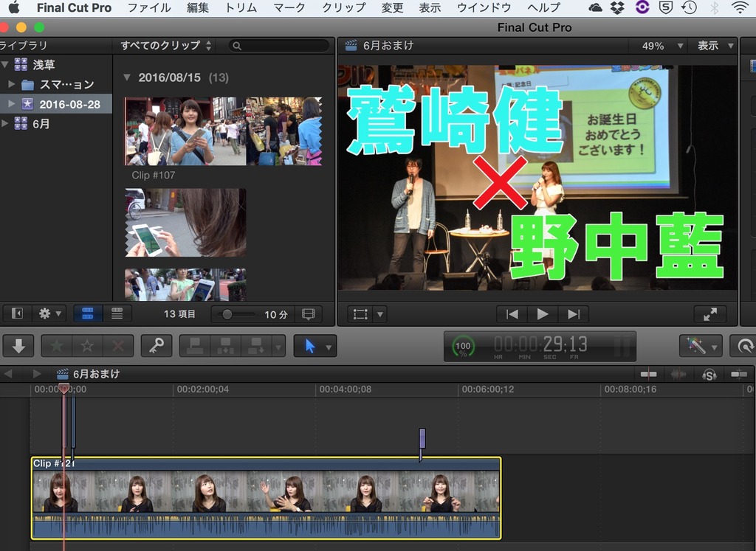Click the 6月おまけ timeline project name
756x551 pixels.
96,374
